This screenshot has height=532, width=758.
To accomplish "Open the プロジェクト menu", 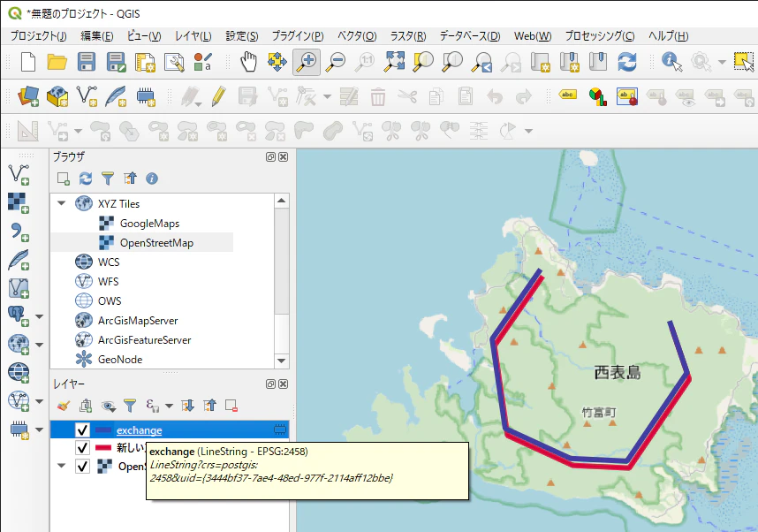I will [x=38, y=35].
